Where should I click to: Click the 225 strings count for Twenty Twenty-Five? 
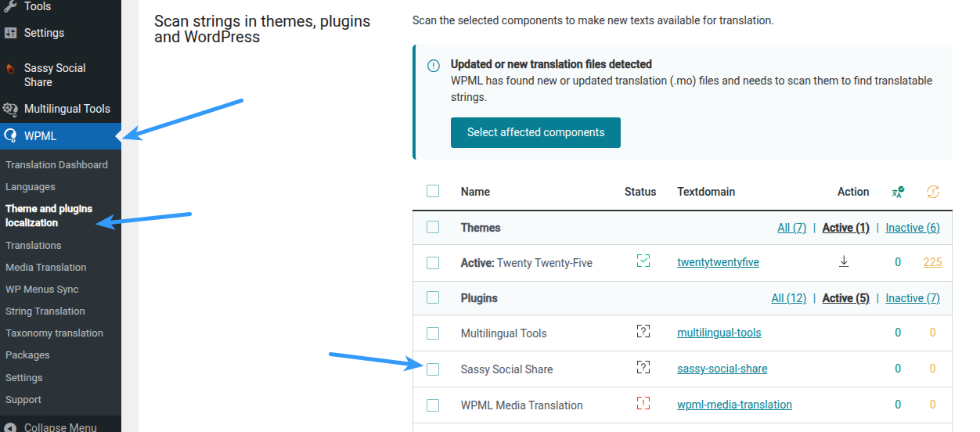(x=932, y=262)
